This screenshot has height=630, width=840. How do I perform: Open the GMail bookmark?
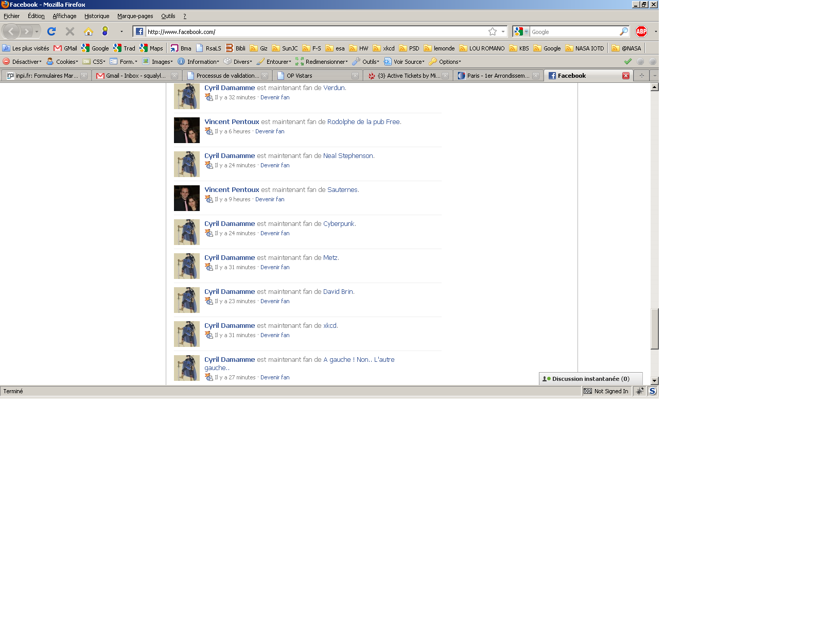(x=65, y=48)
